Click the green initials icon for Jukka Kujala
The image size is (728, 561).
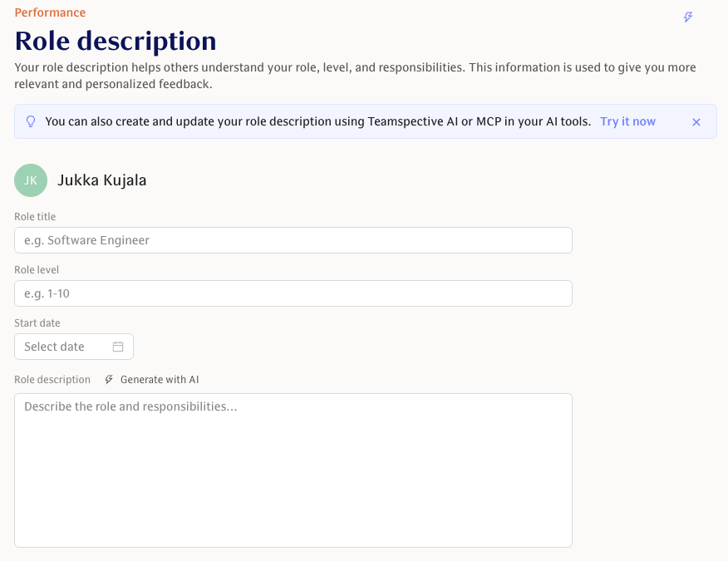[x=31, y=180]
